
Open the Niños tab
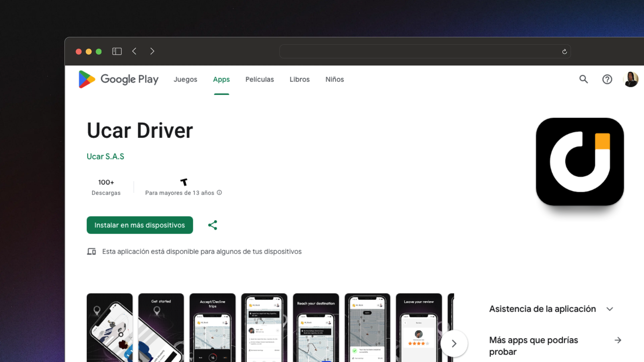point(335,79)
